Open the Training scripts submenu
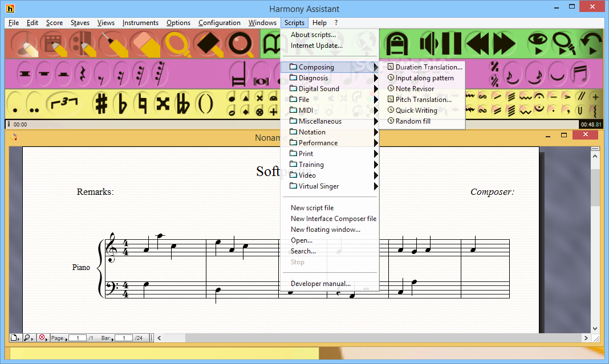This screenshot has height=364, width=609. click(x=330, y=165)
